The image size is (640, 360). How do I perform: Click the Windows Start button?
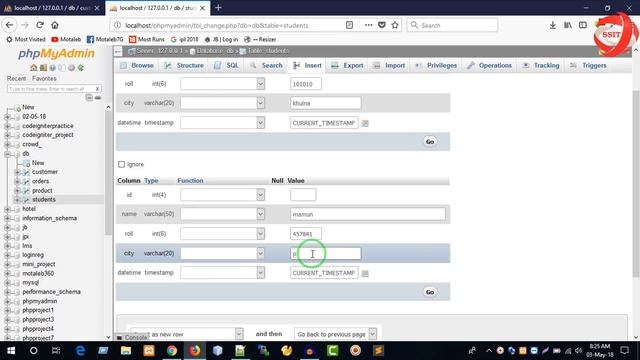11,351
